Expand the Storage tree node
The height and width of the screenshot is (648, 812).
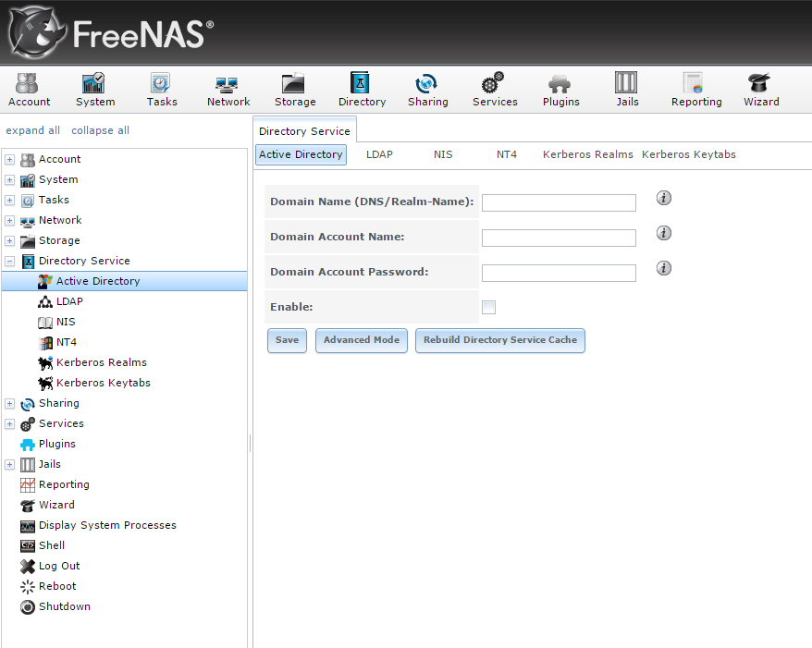(x=10, y=240)
